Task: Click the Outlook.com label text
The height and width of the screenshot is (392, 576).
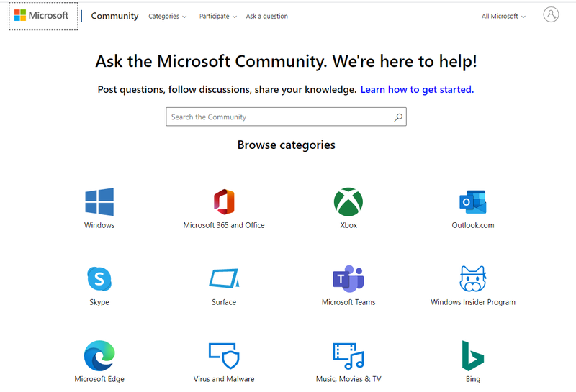Action: (x=473, y=225)
